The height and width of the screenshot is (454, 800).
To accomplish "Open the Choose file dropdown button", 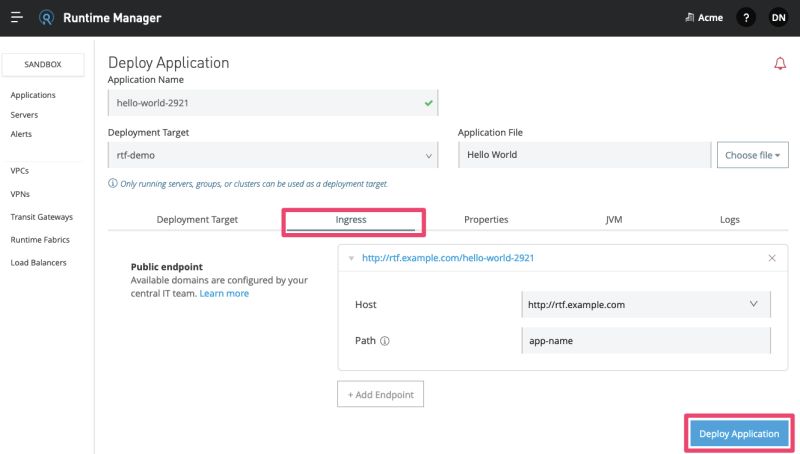I will click(753, 155).
